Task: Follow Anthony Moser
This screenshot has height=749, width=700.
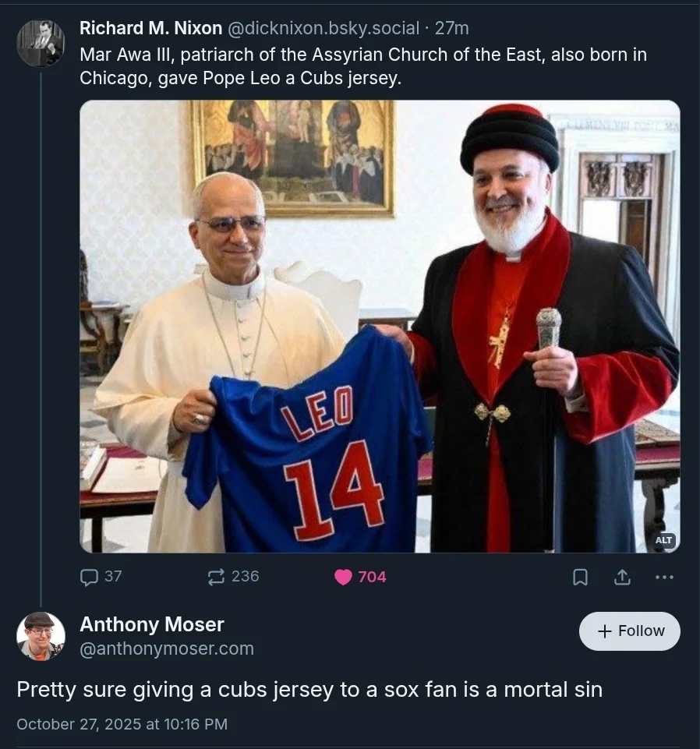Action: 630,631
